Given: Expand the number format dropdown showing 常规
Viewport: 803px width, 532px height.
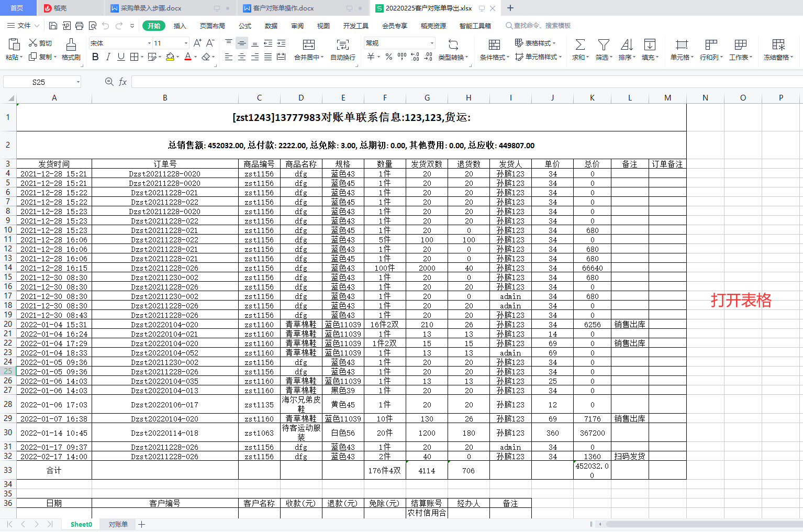Looking at the screenshot, I should (432, 43).
